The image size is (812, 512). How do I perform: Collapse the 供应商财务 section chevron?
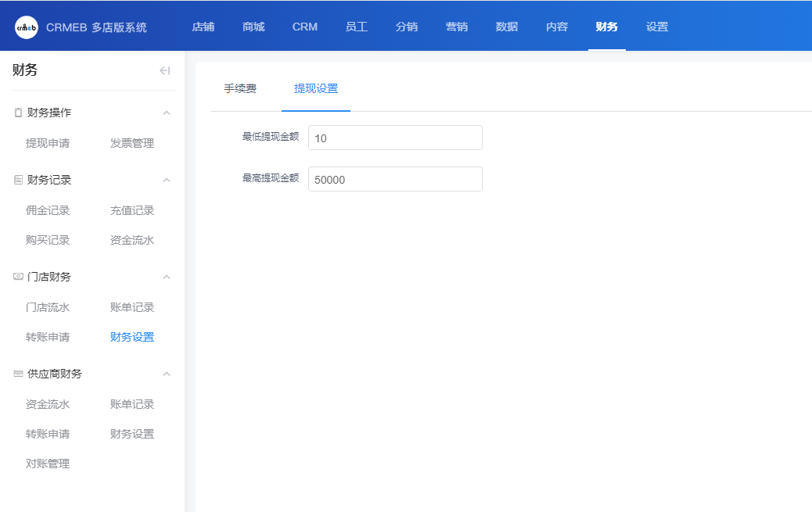point(166,374)
